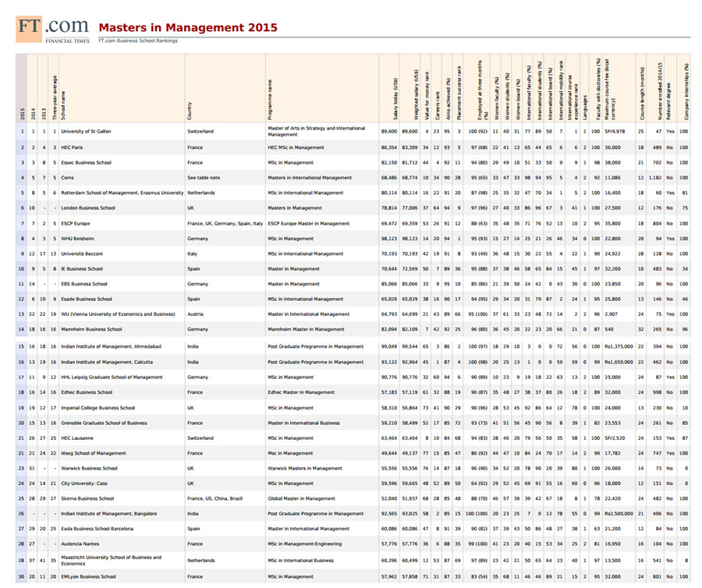The height and width of the screenshot is (588, 702).
Task: Click the FT.com Financial Times logo
Action: [53, 30]
